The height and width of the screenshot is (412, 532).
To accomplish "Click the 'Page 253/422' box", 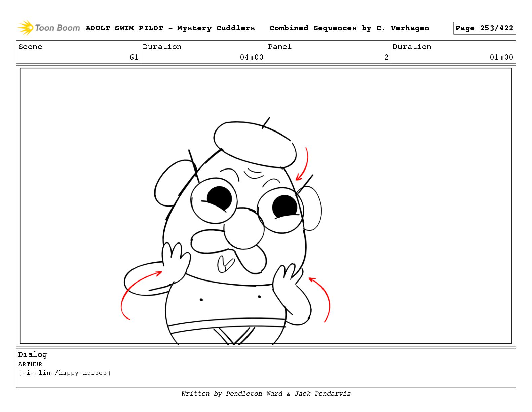I will tap(484, 28).
